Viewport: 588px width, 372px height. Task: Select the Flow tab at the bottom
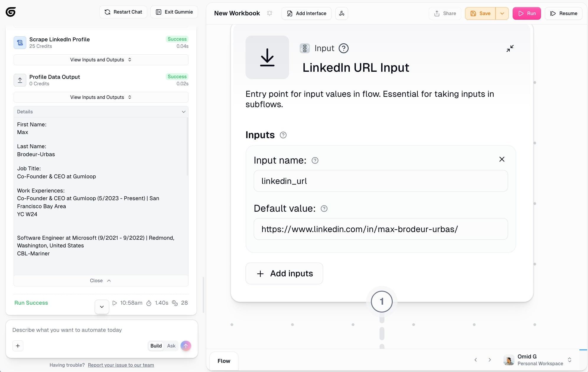224,361
